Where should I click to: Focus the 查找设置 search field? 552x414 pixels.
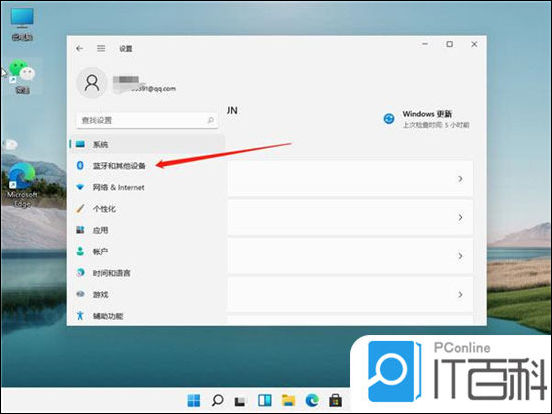tap(147, 120)
